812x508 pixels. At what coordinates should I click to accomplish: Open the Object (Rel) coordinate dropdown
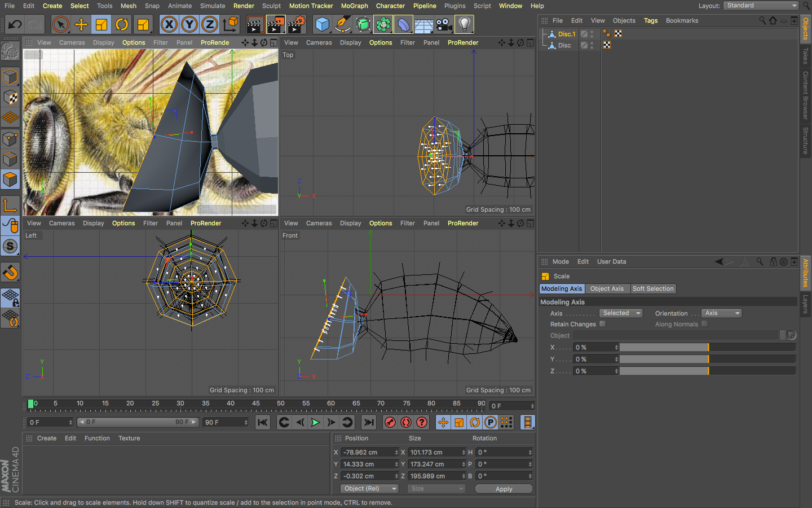tap(369, 489)
